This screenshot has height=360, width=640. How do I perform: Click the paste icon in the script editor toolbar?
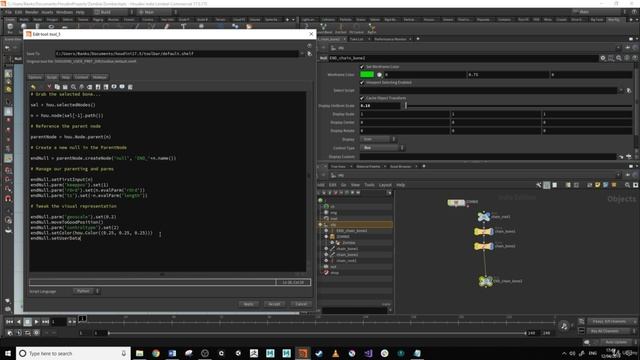pyautogui.click(x=65, y=87)
